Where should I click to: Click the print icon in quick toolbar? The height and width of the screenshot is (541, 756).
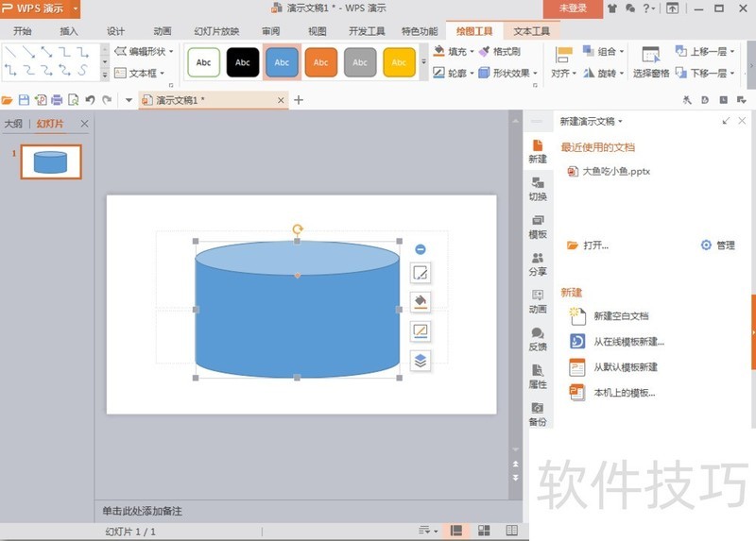tap(57, 100)
